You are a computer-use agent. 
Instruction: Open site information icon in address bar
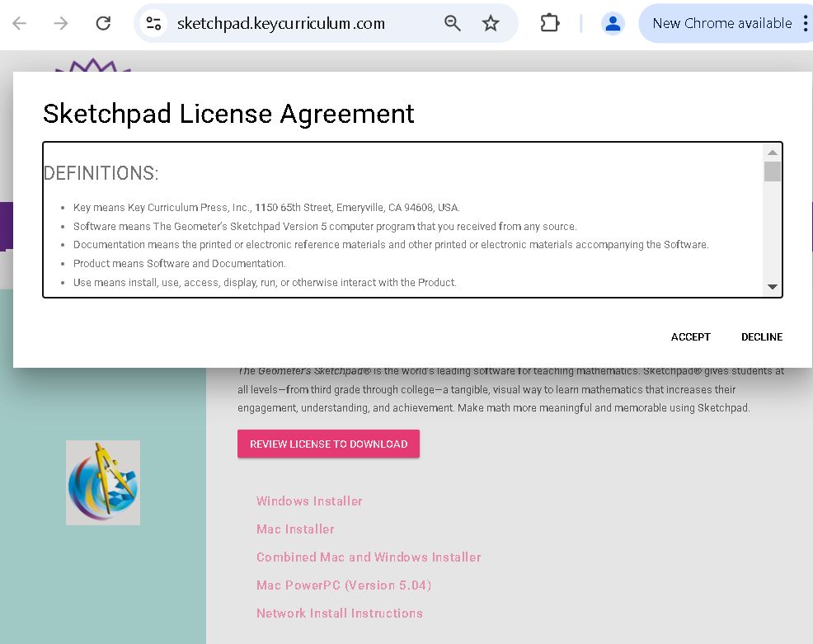[x=154, y=23]
